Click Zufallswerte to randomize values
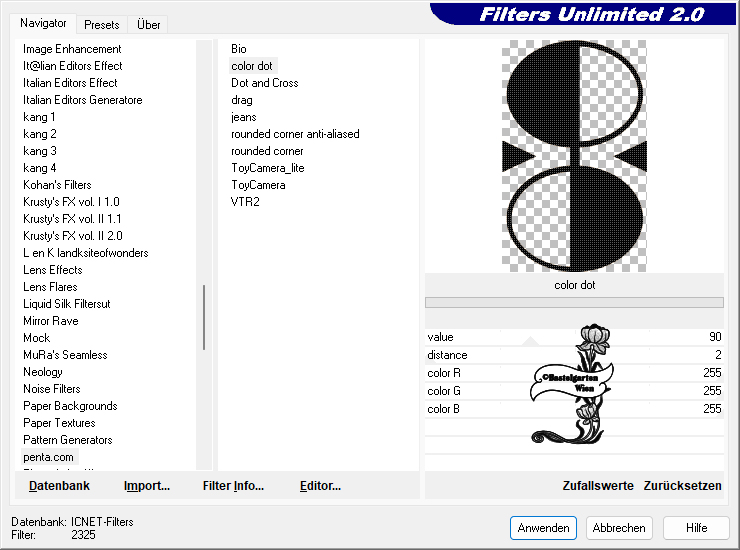This screenshot has height=550, width=740. tap(598, 486)
